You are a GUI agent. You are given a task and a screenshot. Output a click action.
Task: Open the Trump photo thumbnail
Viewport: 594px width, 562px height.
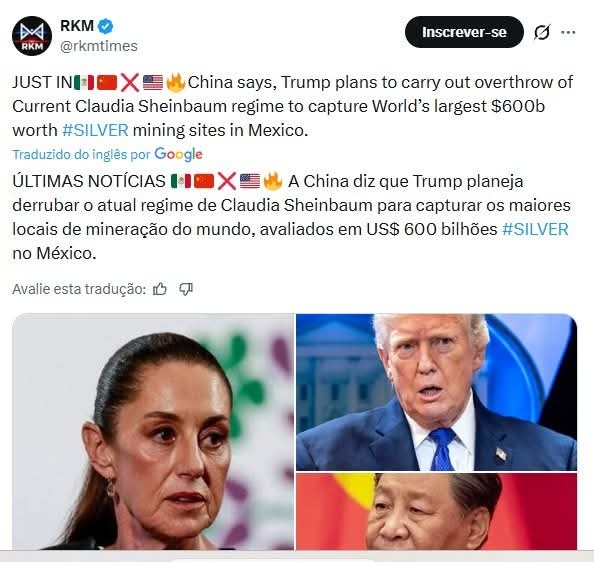pyautogui.click(x=436, y=392)
